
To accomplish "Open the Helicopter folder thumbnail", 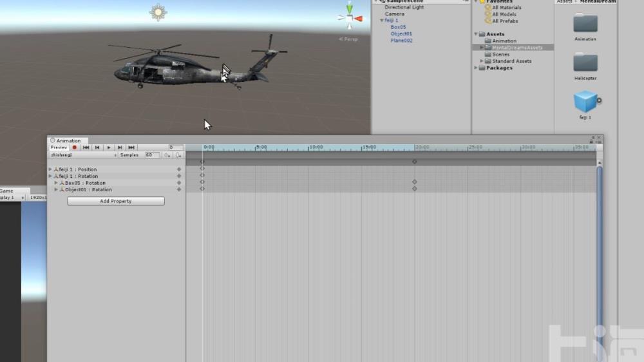I will click(585, 62).
